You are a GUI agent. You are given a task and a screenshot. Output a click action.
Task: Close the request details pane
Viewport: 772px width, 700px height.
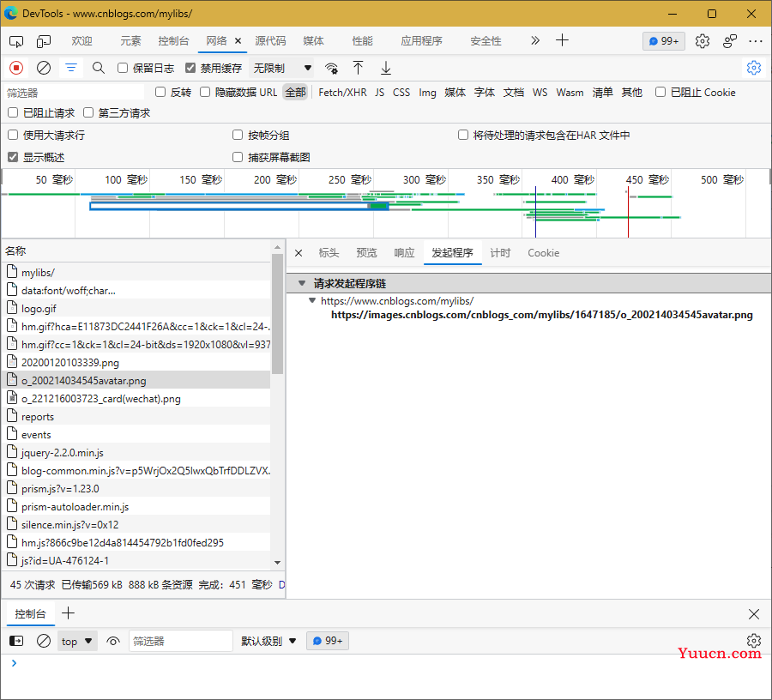[x=299, y=253]
